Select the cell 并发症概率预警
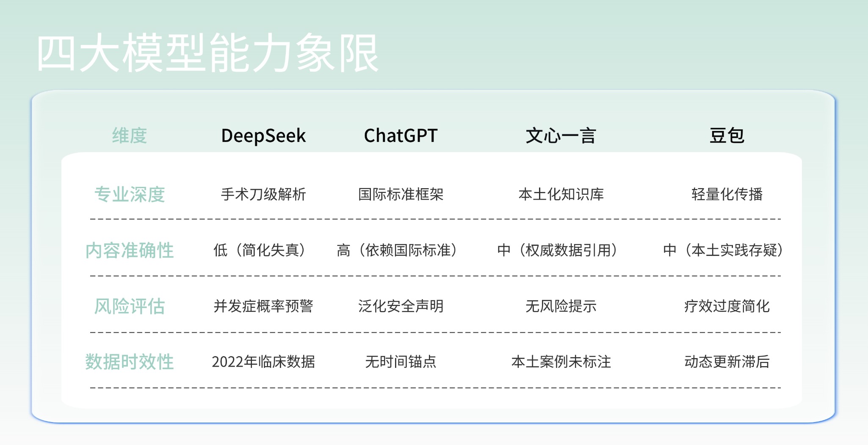The image size is (868, 445). pyautogui.click(x=263, y=306)
